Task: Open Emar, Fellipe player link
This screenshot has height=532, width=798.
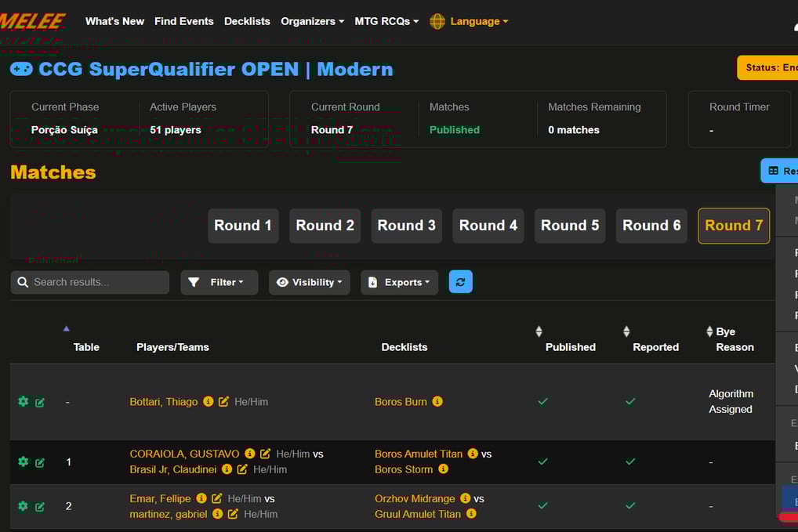Action: [161, 498]
